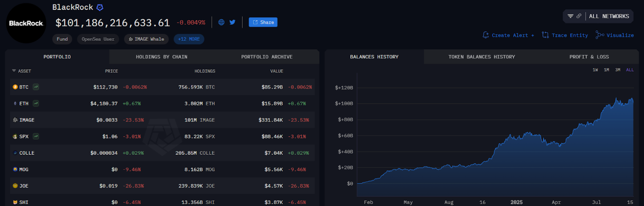The image size is (644, 206).
Task: Select the OpenSea User tag
Action: 98,39
